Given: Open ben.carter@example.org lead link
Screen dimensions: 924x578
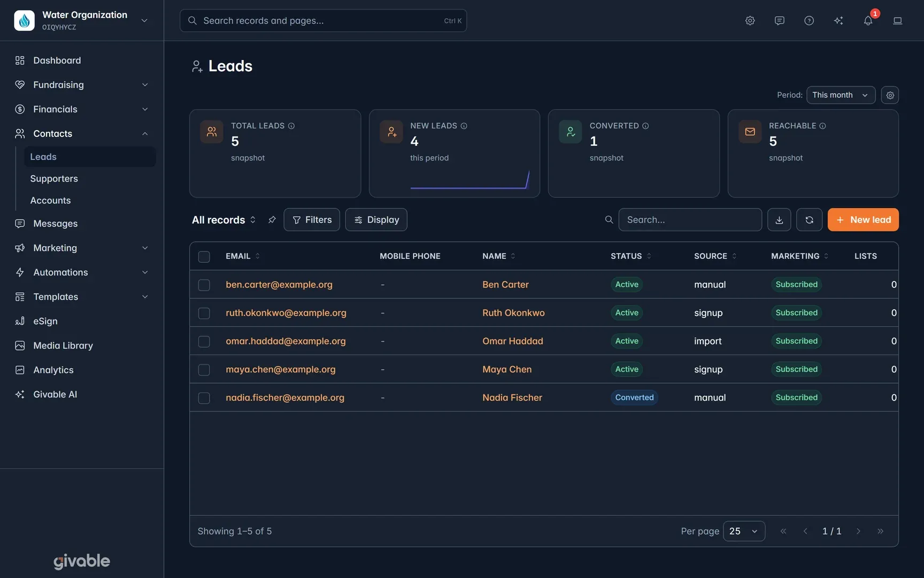Looking at the screenshot, I should click(279, 284).
